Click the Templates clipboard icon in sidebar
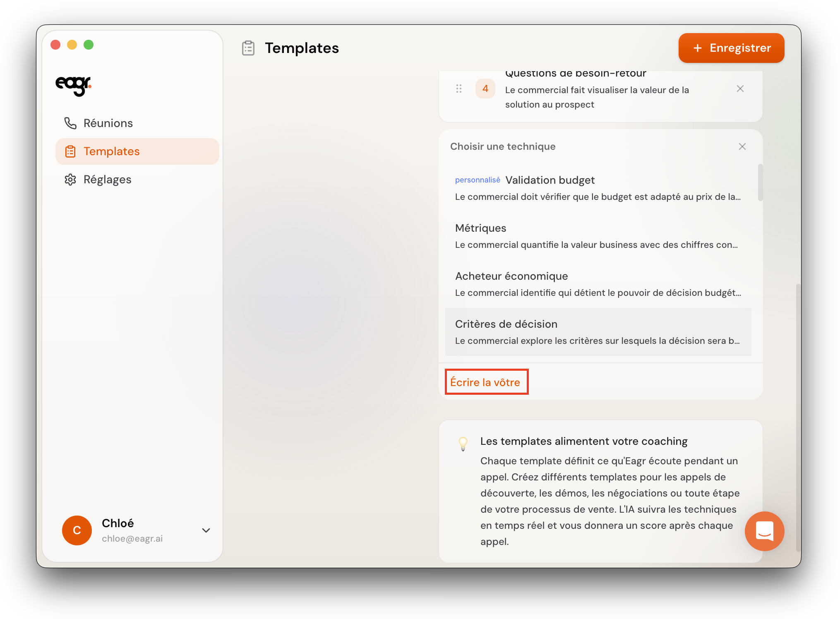This screenshot has width=840, height=619. 70,151
